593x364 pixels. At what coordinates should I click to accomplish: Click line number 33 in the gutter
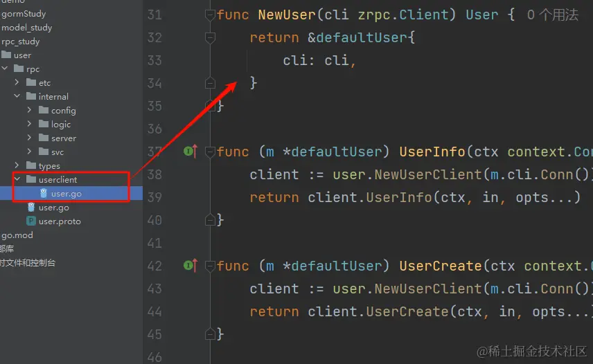click(x=154, y=60)
